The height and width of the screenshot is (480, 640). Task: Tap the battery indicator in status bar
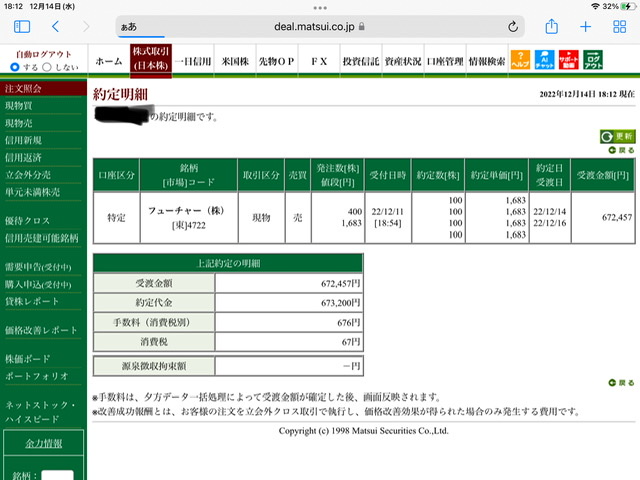coord(628,7)
